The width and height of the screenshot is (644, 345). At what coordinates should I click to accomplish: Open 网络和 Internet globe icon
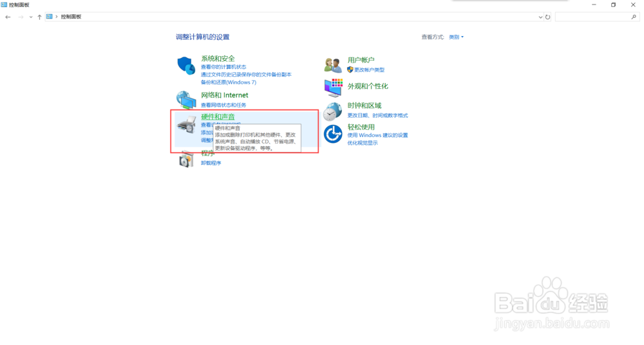[185, 100]
